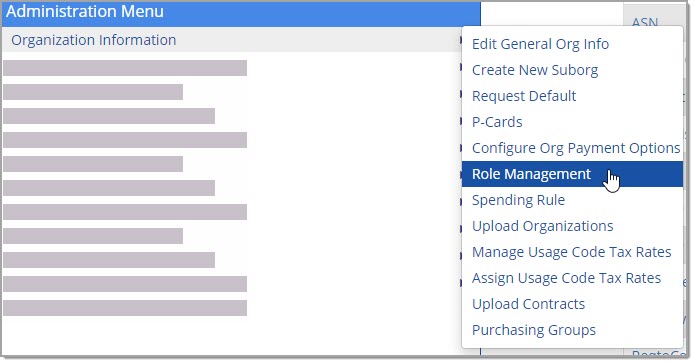Click the Organization Information section header

pyautogui.click(x=231, y=40)
